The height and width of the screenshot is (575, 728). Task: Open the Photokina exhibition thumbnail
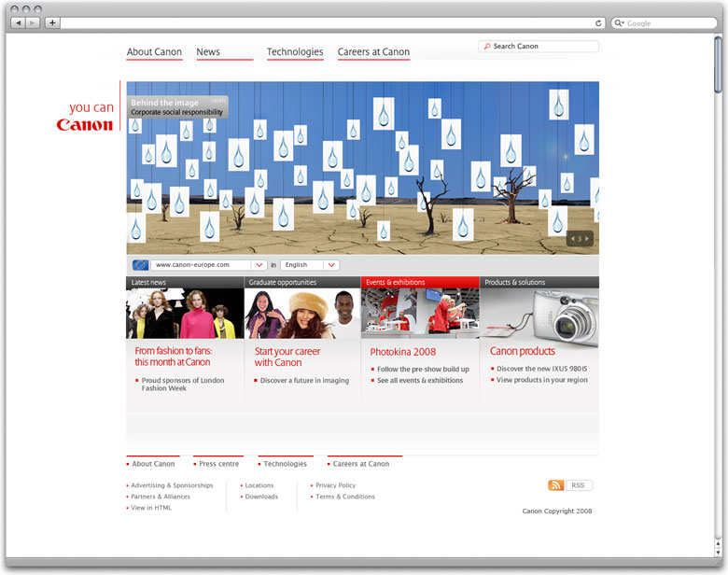tap(420, 314)
